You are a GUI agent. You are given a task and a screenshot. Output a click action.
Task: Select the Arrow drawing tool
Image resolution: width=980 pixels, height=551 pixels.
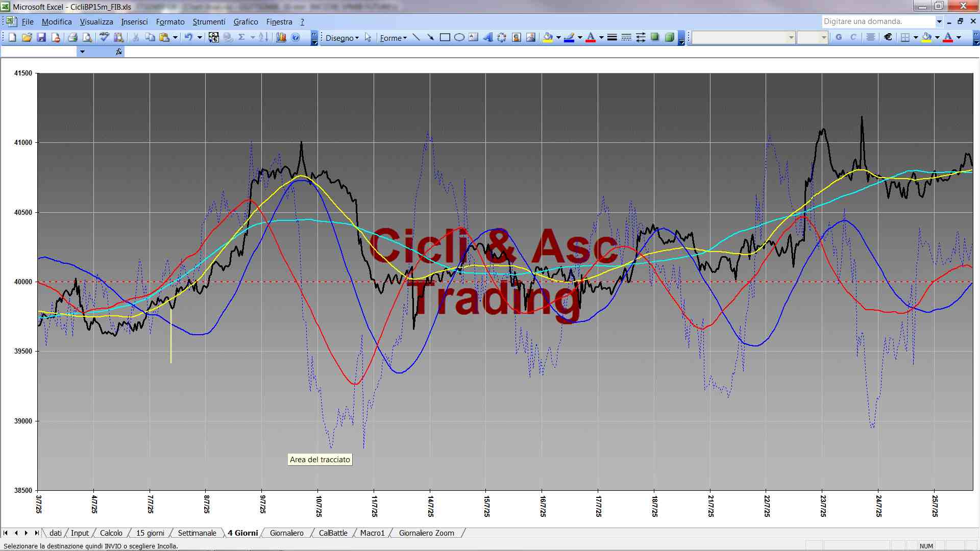point(430,37)
